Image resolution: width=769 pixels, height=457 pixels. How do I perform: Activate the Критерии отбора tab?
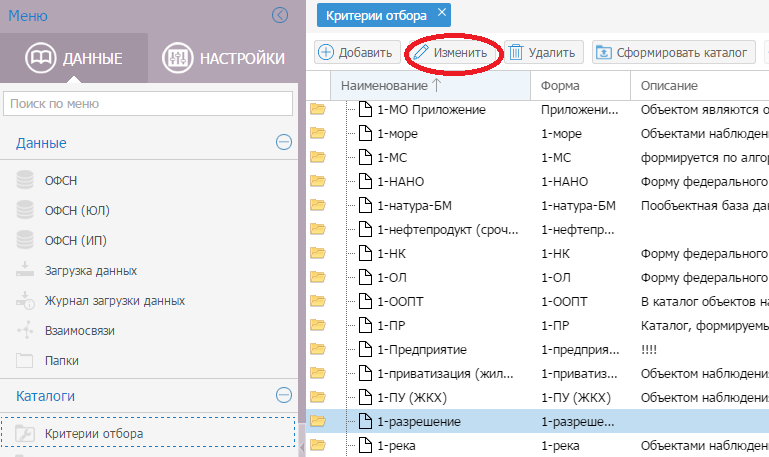[x=376, y=16]
